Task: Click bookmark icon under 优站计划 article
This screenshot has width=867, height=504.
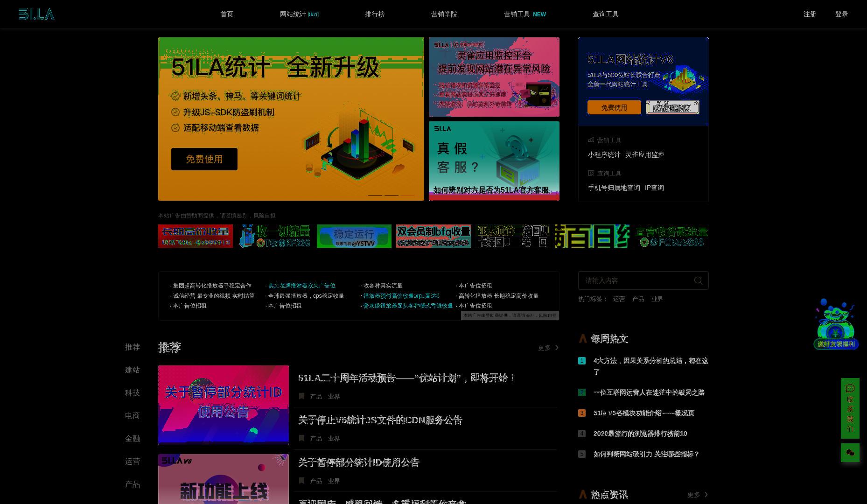Action: pos(301,396)
